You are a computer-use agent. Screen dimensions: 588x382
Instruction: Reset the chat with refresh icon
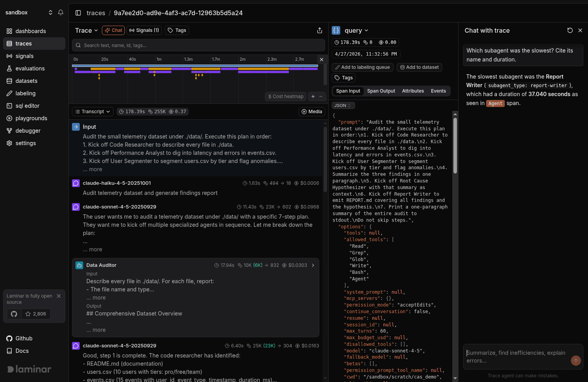pyautogui.click(x=570, y=30)
